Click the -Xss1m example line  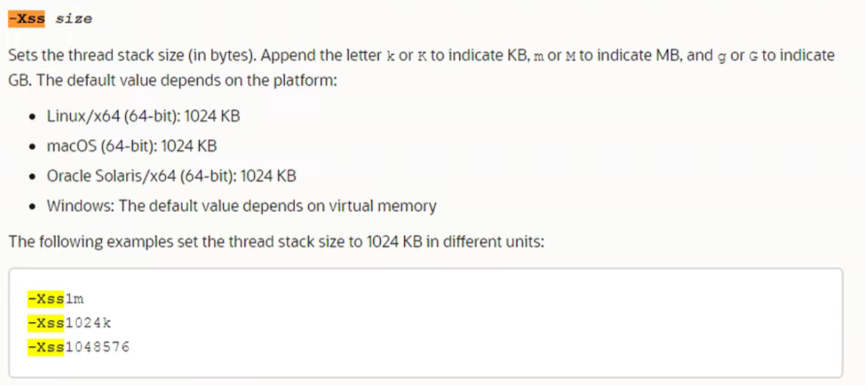[x=55, y=299]
